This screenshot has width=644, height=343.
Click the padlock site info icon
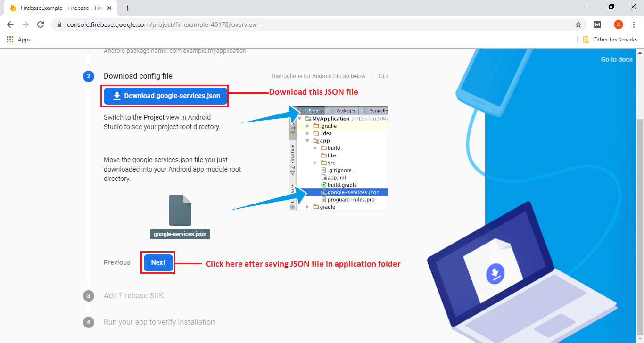point(59,24)
